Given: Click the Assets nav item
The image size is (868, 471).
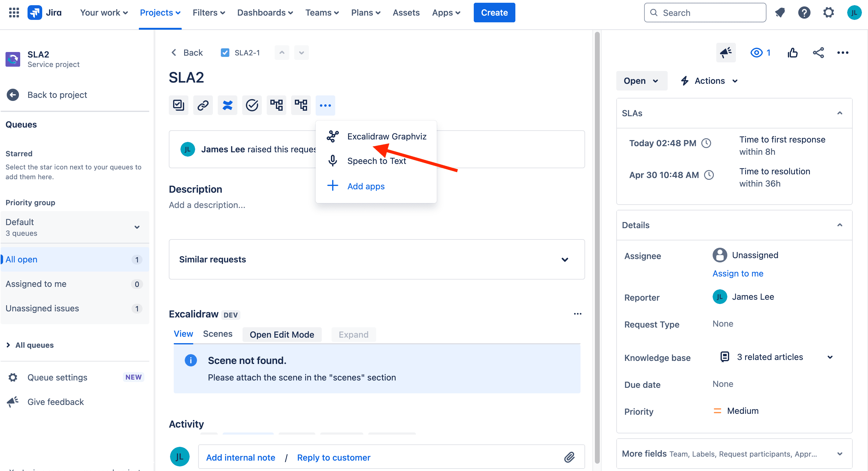Looking at the screenshot, I should click(406, 13).
